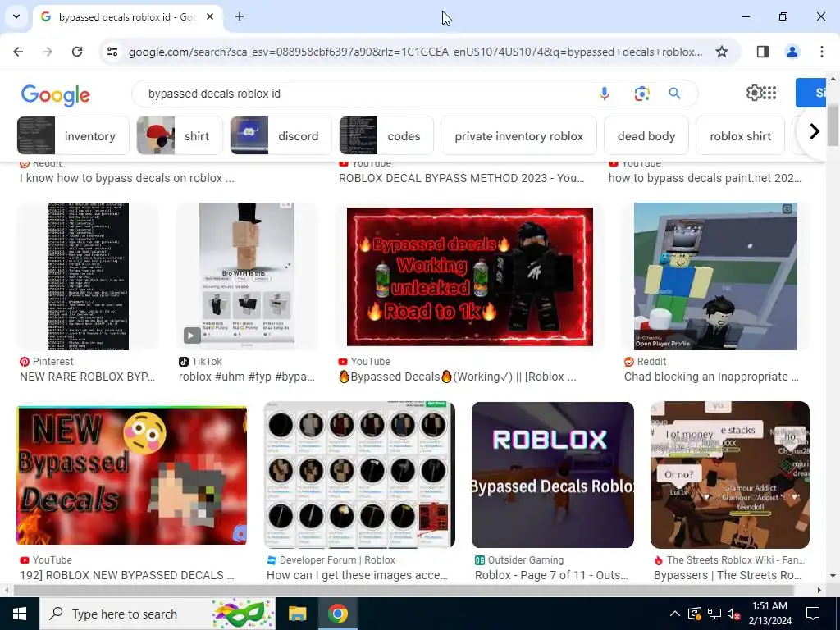Open Developer Forum circular decals grid thumbnail
Screen dimensions: 840x630
(359, 475)
